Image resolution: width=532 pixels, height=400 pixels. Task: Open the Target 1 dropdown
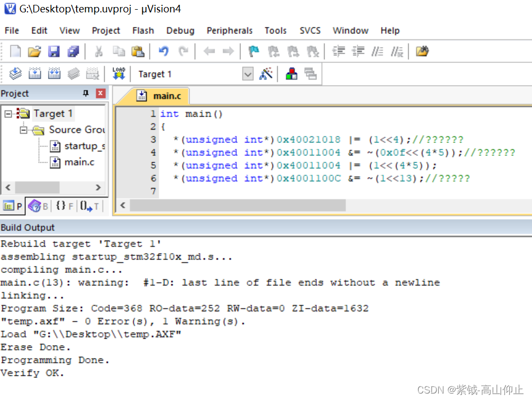(x=247, y=74)
